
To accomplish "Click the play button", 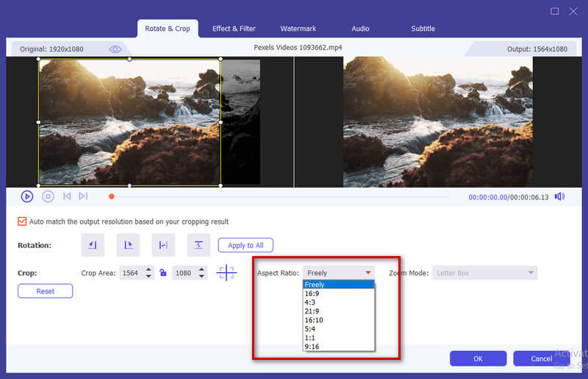I will pos(27,196).
